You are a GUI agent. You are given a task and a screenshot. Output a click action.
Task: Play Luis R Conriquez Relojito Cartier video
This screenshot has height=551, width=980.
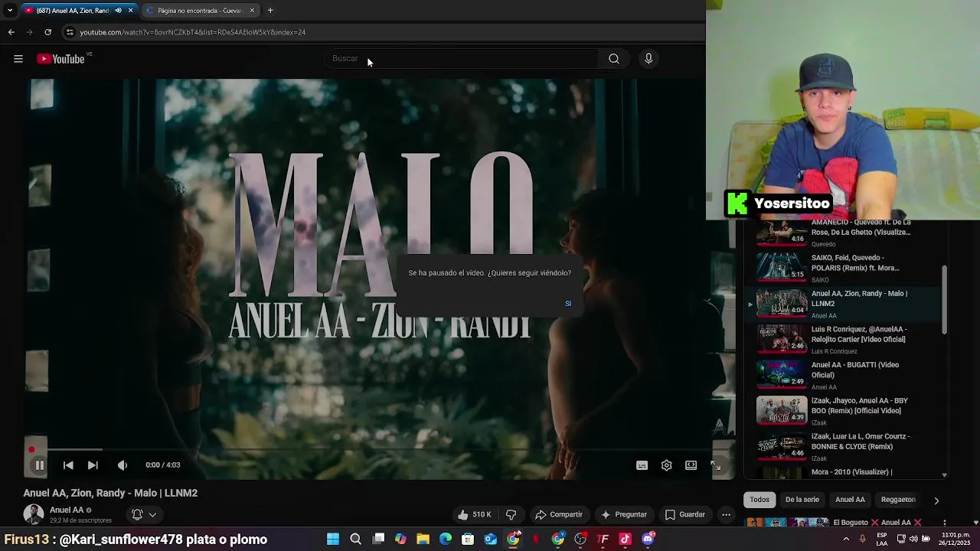[x=842, y=339]
